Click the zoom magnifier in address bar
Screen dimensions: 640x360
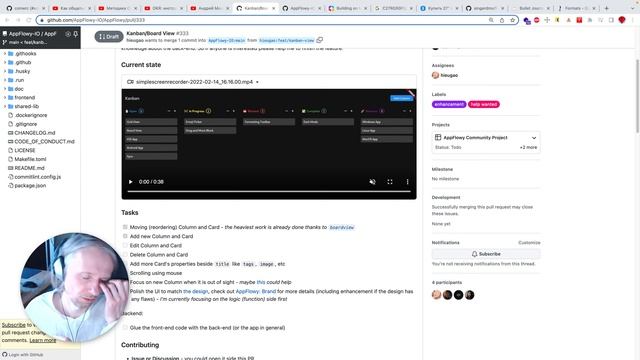tap(491, 20)
